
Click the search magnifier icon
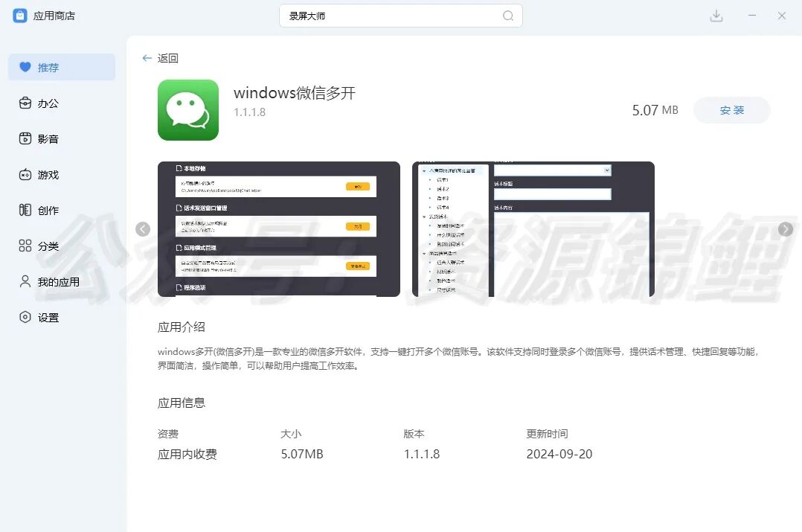(508, 16)
